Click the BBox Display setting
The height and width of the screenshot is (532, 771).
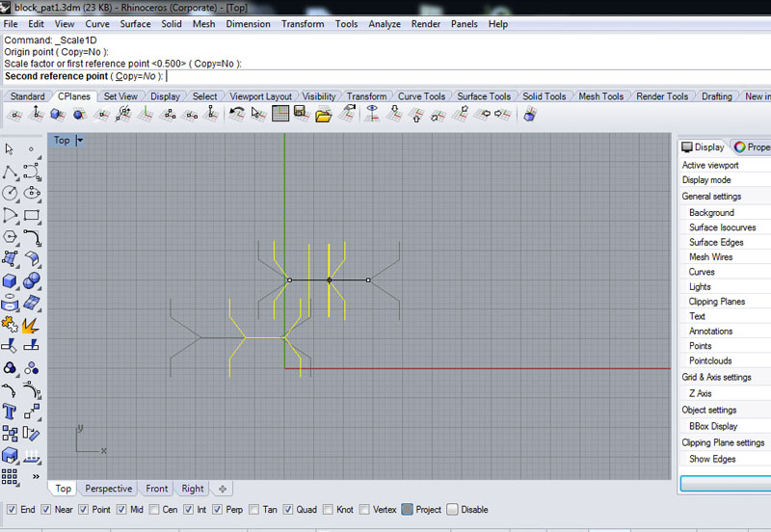click(713, 426)
